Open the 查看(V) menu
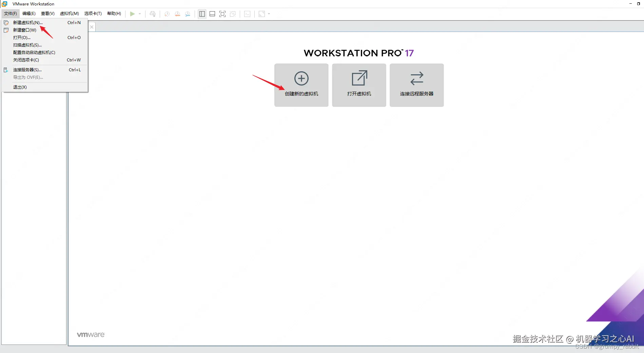644x353 pixels. tap(48, 14)
